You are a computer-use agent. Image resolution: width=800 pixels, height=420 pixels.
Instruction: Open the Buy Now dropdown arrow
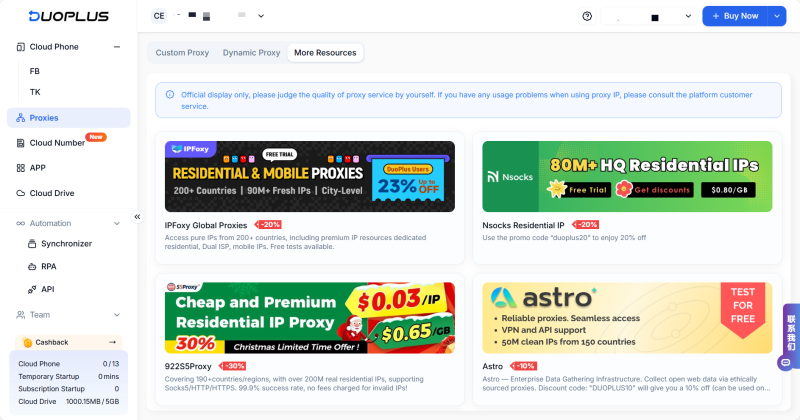(777, 16)
